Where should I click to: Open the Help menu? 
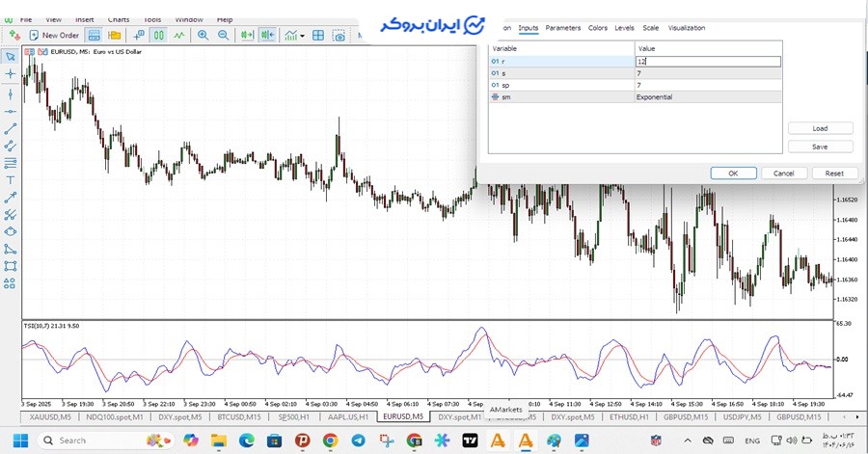coord(225,20)
